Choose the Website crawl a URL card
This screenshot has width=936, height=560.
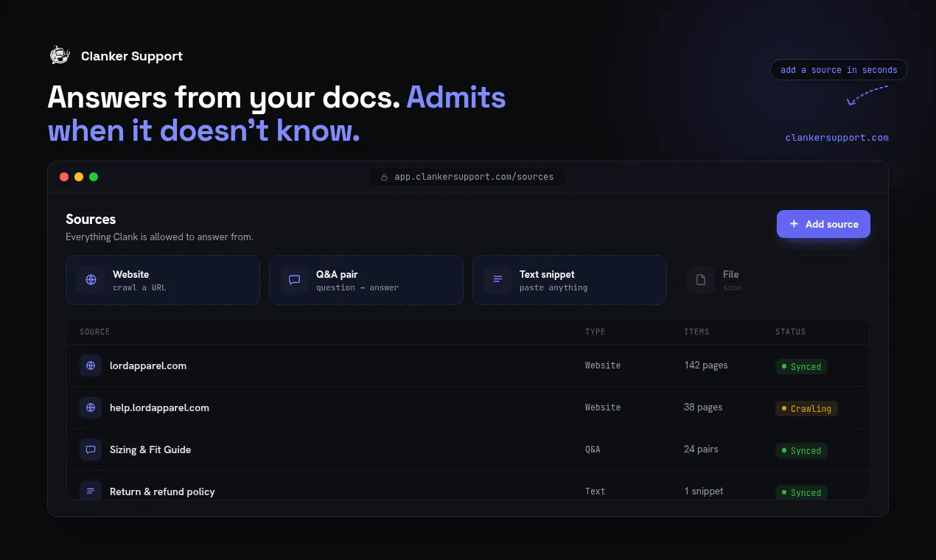163,280
